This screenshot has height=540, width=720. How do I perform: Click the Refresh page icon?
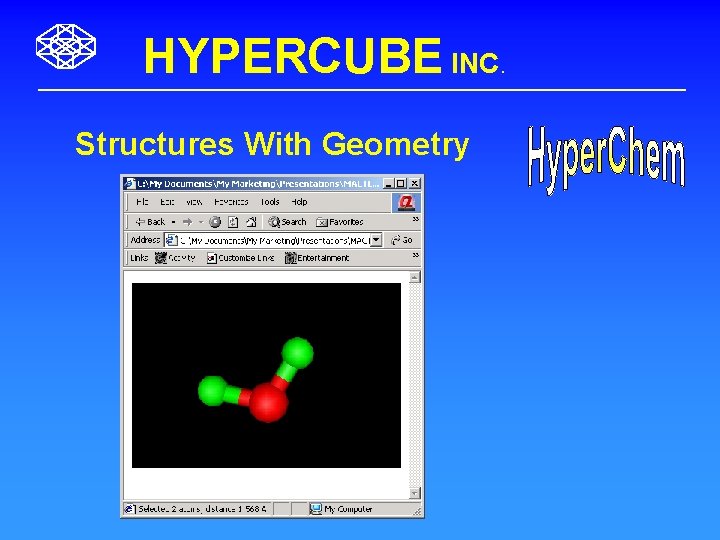(x=233, y=222)
